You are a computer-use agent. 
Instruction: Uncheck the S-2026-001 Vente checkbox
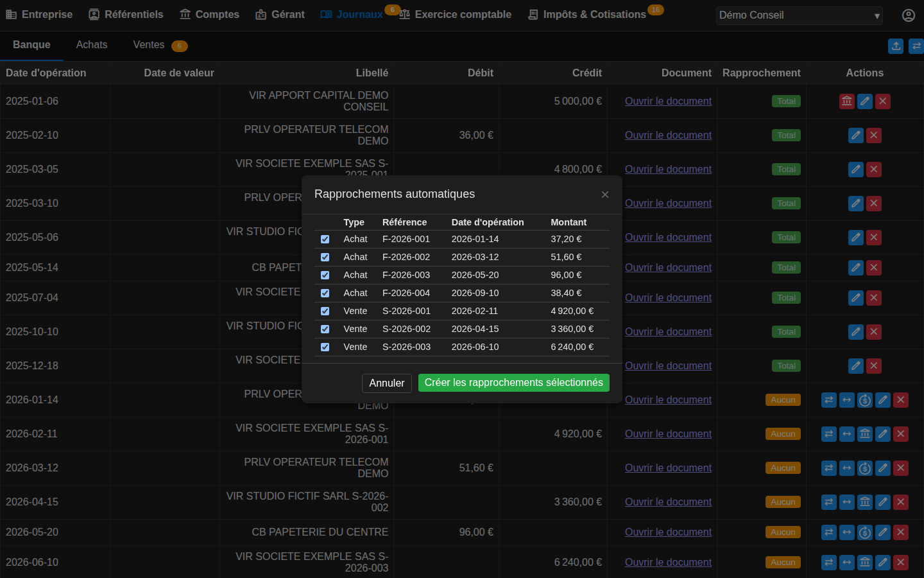tap(325, 311)
